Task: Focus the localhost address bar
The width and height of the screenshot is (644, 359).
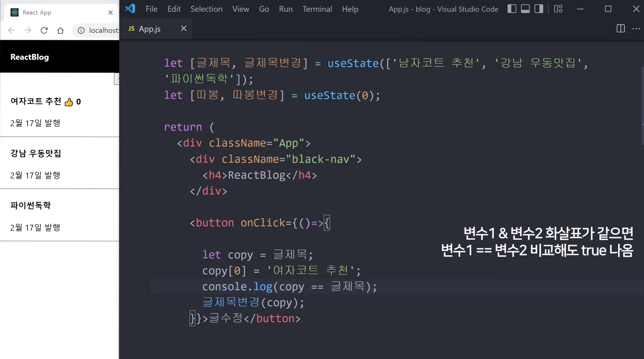Action: 103,30
